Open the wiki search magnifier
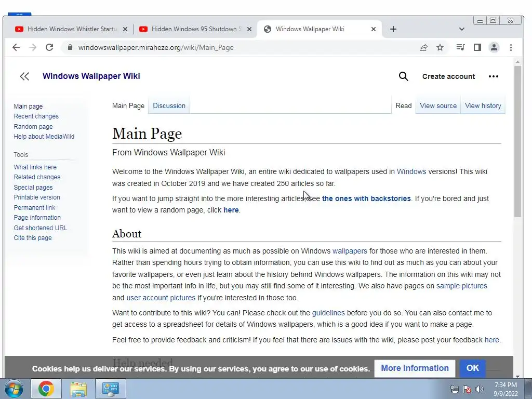The image size is (532, 399). pyautogui.click(x=403, y=76)
